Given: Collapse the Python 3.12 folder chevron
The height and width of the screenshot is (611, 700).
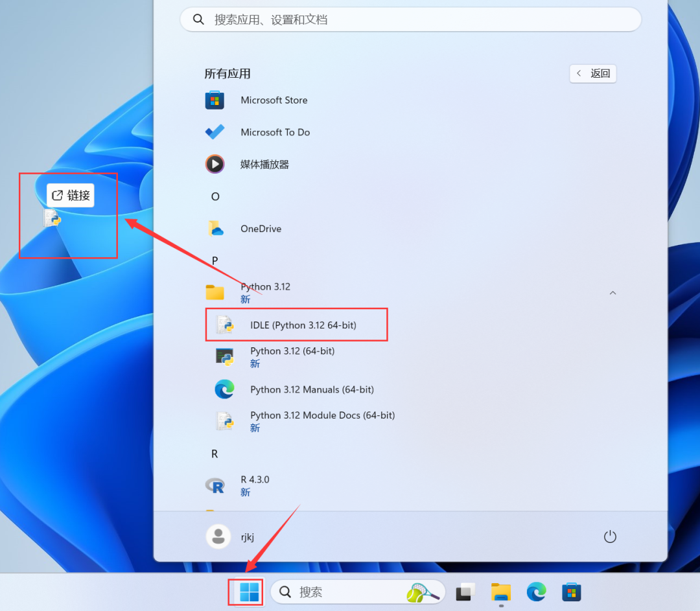Looking at the screenshot, I should point(613,293).
